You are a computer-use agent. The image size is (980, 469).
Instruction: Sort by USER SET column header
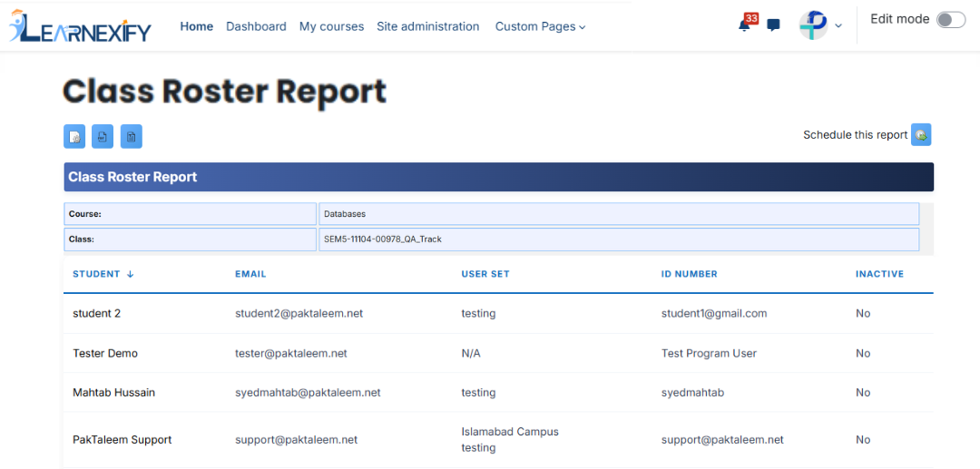[485, 274]
